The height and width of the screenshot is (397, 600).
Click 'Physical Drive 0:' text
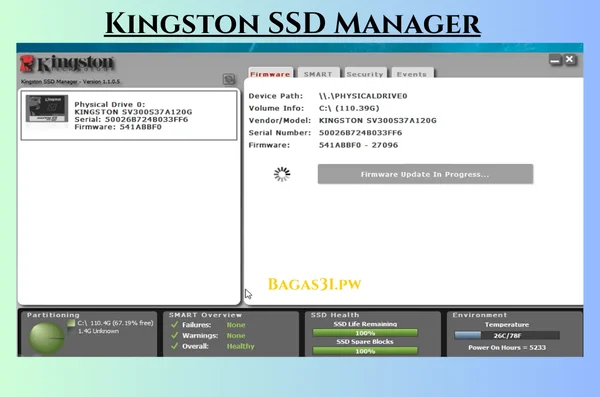110,104
